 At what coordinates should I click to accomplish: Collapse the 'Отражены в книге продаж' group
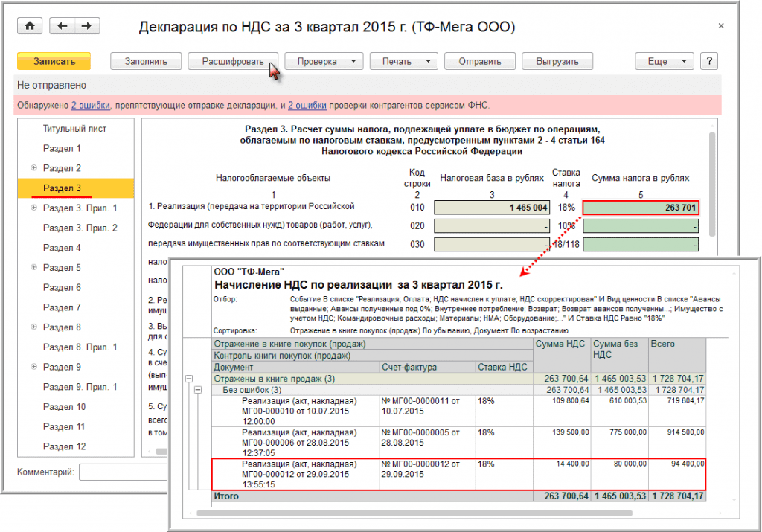188,380
